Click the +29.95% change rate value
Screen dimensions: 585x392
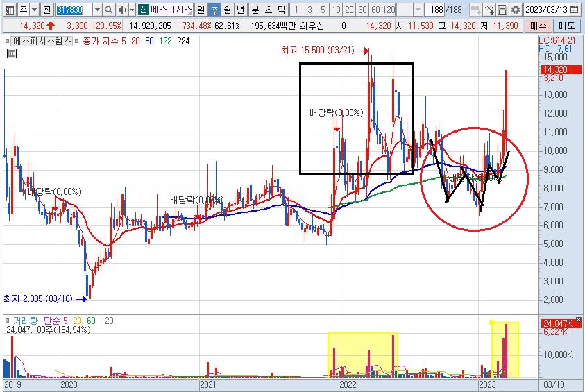(107, 26)
